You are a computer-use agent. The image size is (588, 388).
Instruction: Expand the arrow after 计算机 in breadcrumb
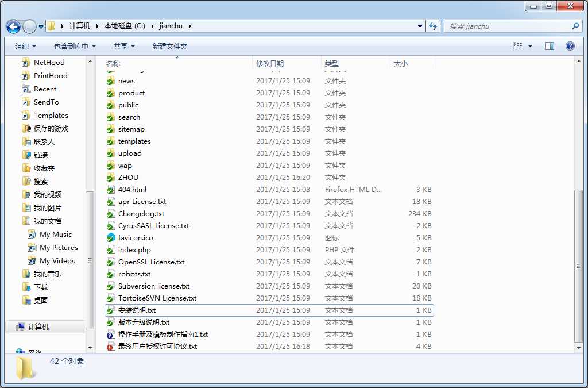(97, 26)
